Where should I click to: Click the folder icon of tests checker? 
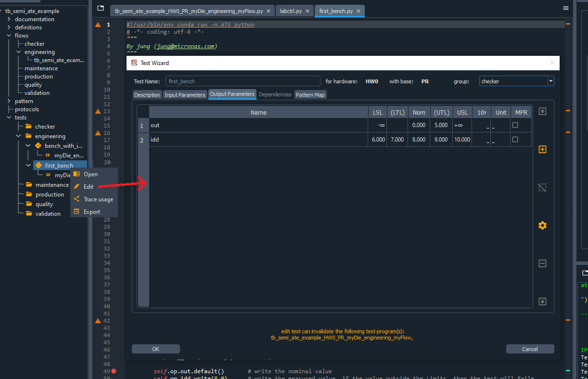[28, 127]
